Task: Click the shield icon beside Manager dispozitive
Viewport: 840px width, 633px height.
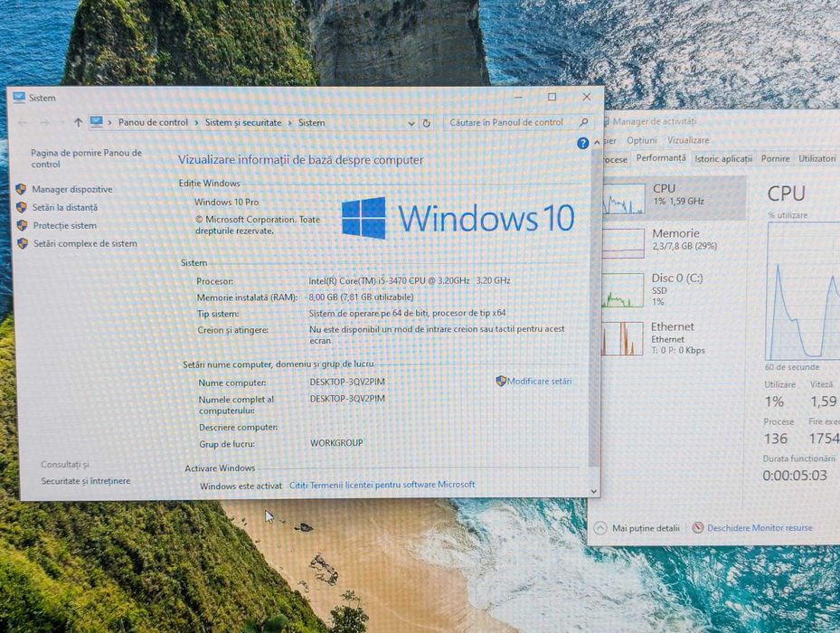Action: coord(21,189)
